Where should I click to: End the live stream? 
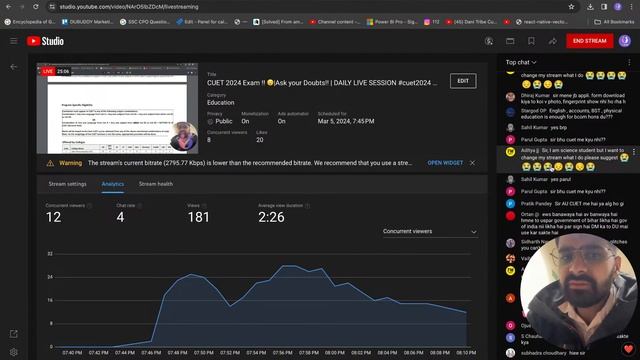(x=589, y=41)
